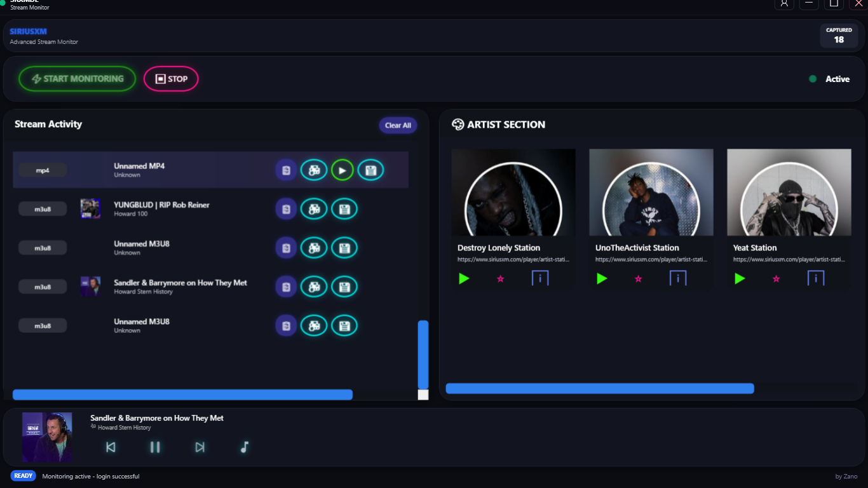Screen dimensions: 868x488
Task: Save the YUNGBLUD | RIP Rob Reiner stream
Action: coord(344,208)
